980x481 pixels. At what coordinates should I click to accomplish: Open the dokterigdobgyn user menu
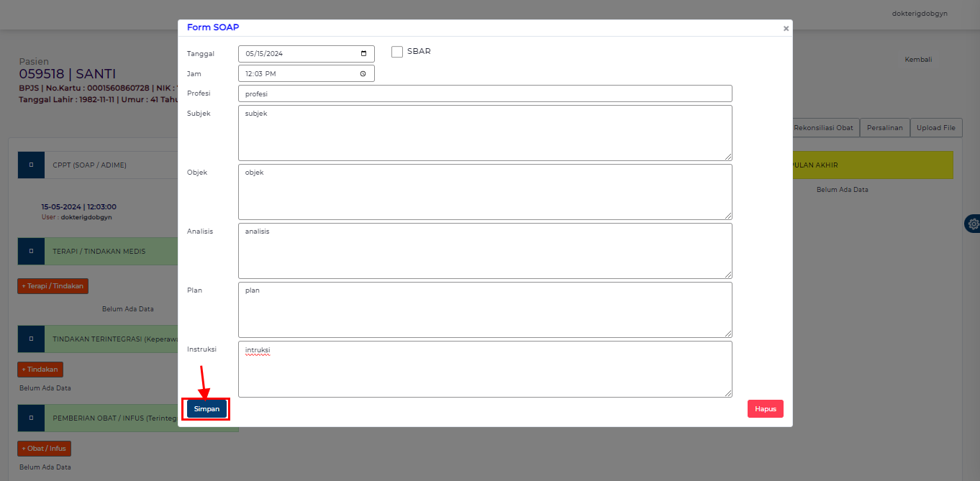coord(919,12)
